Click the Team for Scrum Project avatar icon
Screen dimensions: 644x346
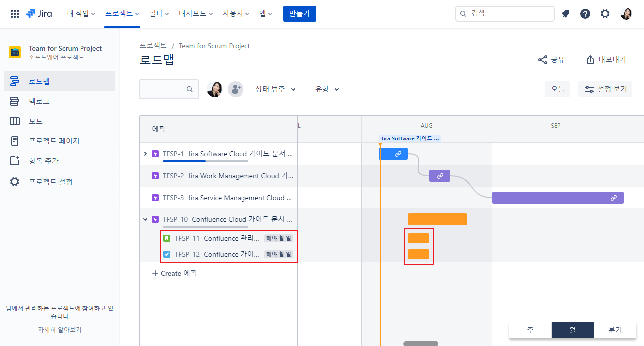[x=15, y=52]
